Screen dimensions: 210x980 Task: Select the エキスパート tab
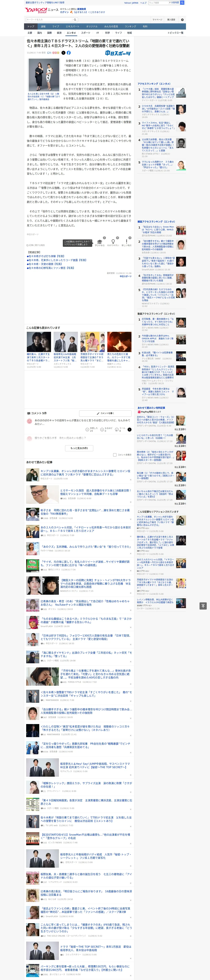tap(72, 26)
